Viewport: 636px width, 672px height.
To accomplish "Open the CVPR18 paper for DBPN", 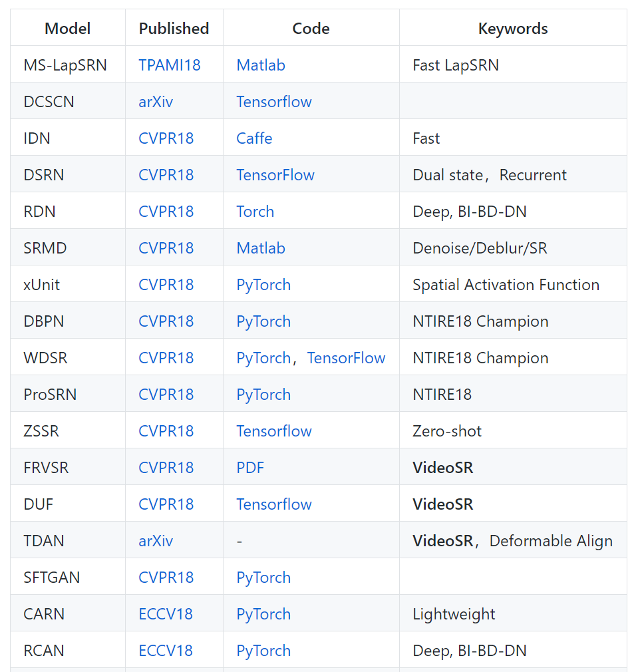I will 166,321.
